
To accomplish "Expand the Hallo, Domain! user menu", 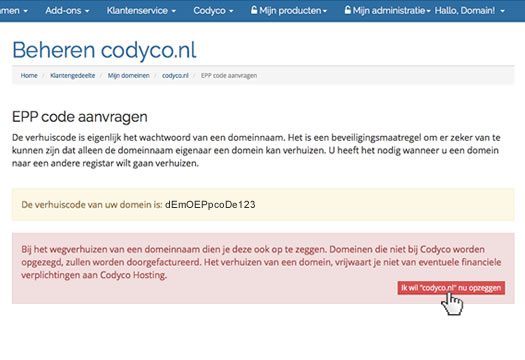I will click(x=469, y=11).
